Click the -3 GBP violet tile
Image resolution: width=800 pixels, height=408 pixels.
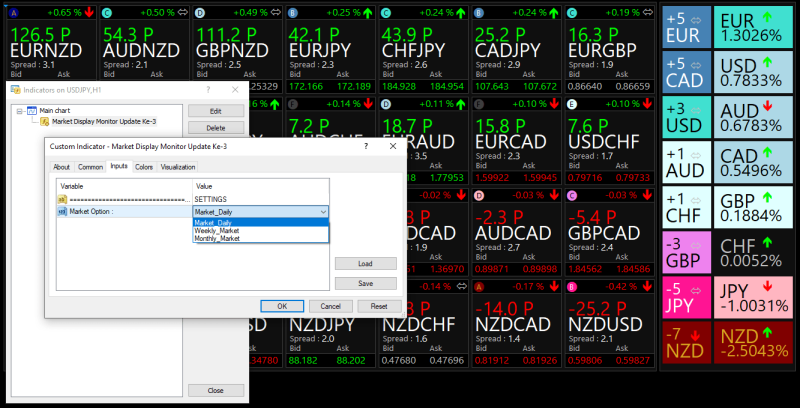pos(686,252)
